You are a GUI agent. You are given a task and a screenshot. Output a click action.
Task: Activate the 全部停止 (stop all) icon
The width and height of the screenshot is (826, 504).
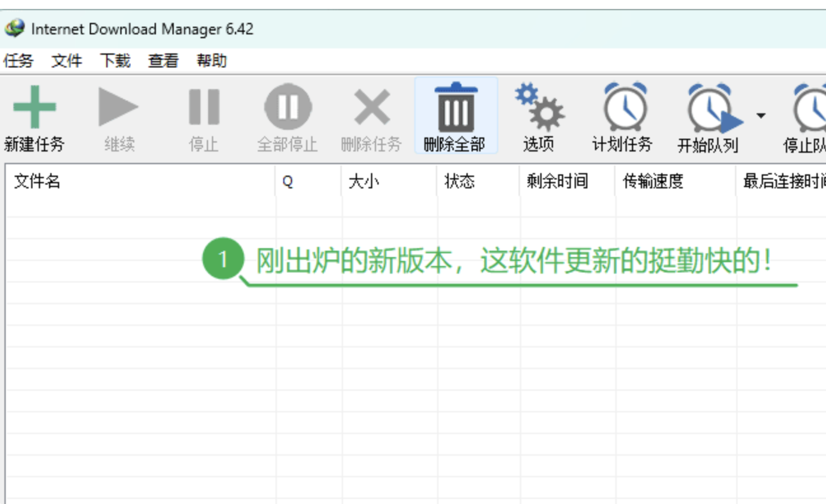click(287, 108)
